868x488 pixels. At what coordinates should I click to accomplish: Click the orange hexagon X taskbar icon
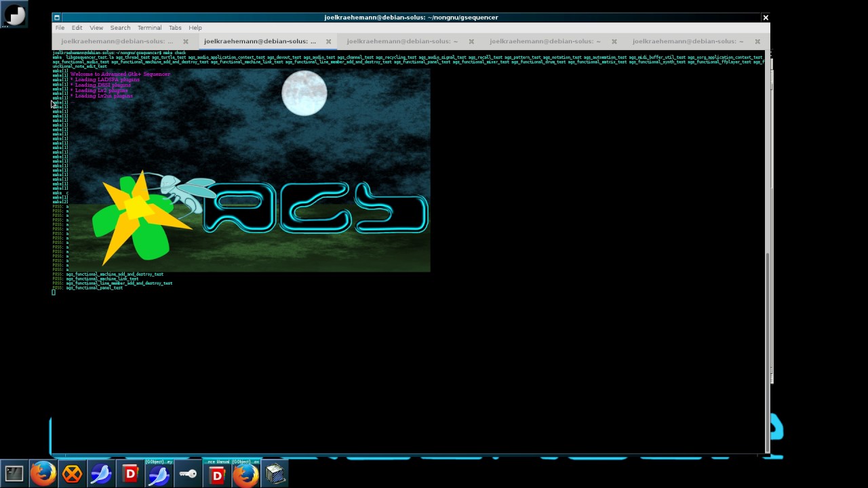click(x=72, y=474)
